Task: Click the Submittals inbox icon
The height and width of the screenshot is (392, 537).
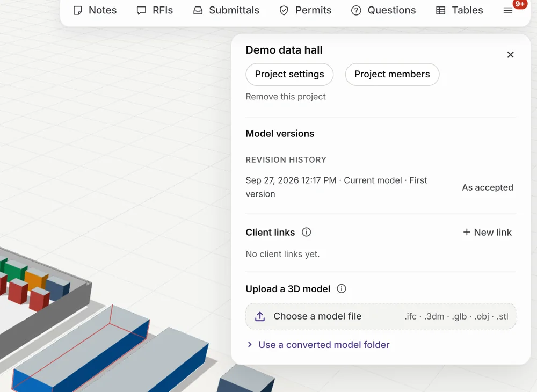Action: pos(198,11)
